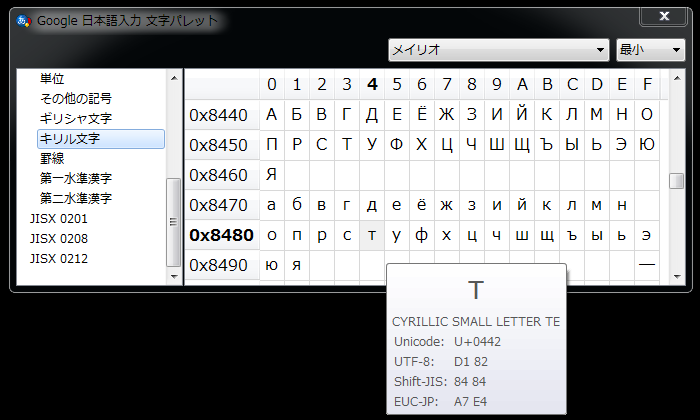Select ギリシャ文字 category

76,118
